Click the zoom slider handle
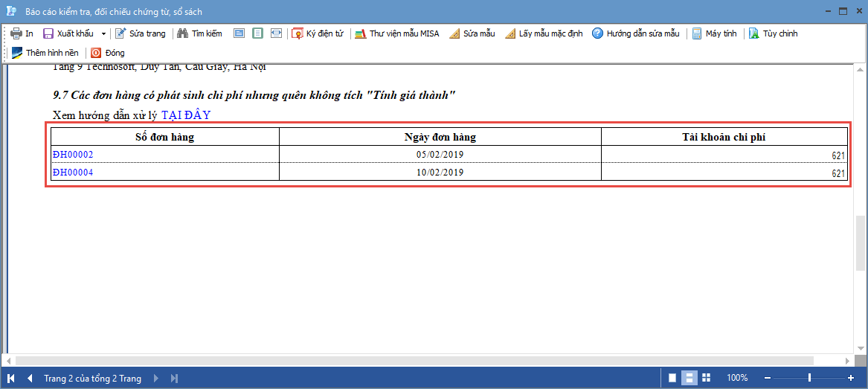 [809, 378]
